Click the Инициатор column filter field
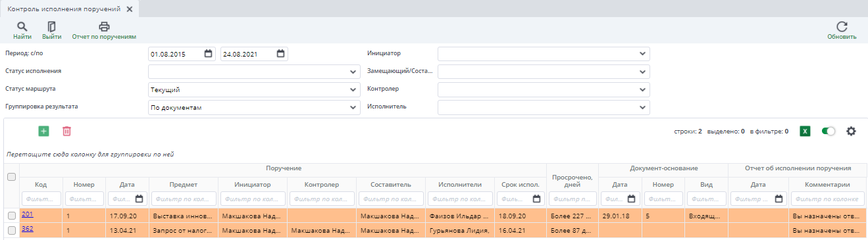This screenshot has width=868, height=240. pyautogui.click(x=253, y=199)
